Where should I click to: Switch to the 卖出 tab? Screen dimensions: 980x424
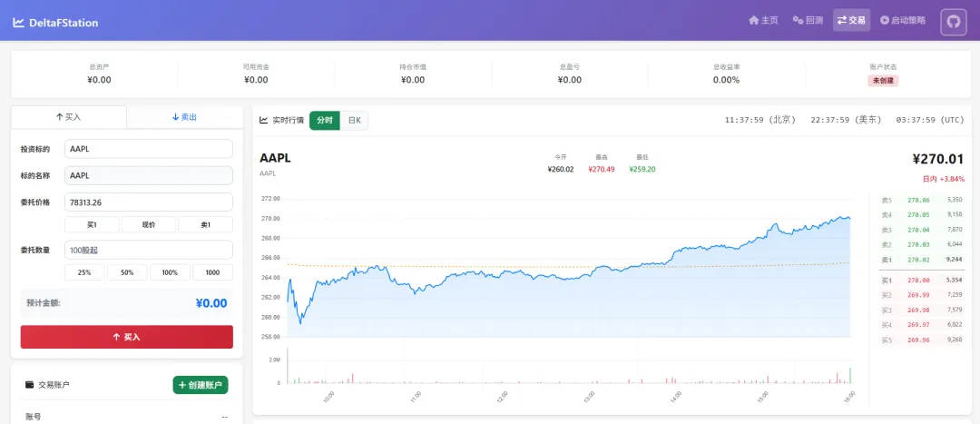(184, 117)
